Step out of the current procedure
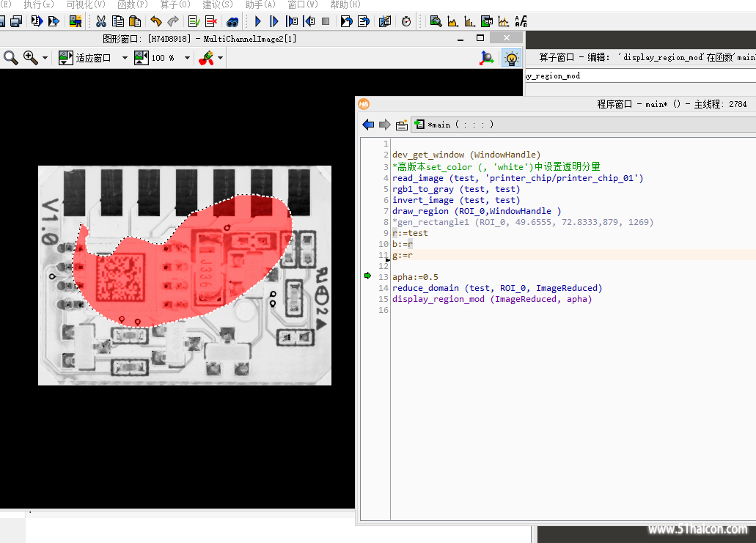Viewport: 756px width, 543px height. [x=309, y=21]
